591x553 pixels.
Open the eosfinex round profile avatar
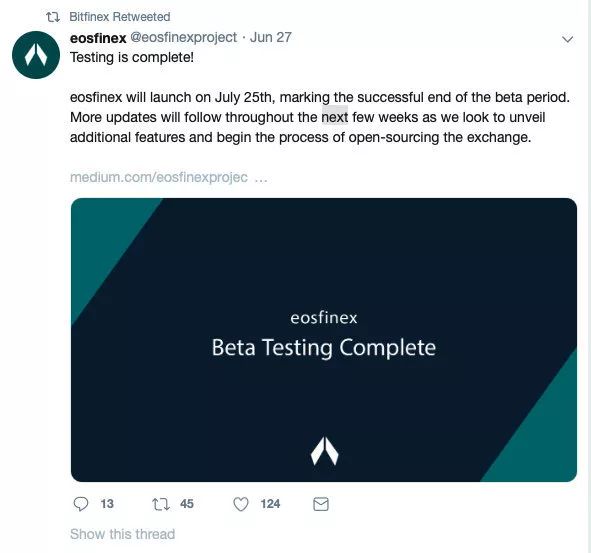(36, 55)
